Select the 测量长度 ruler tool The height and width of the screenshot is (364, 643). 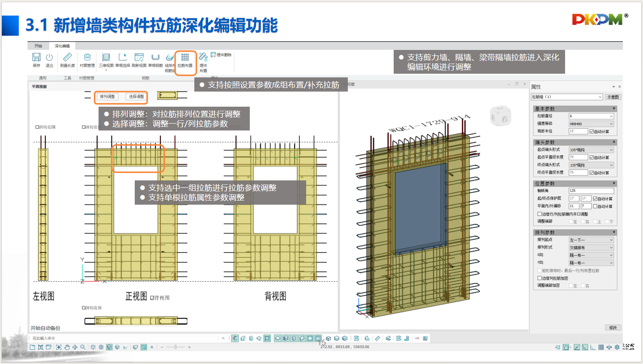coord(68,58)
